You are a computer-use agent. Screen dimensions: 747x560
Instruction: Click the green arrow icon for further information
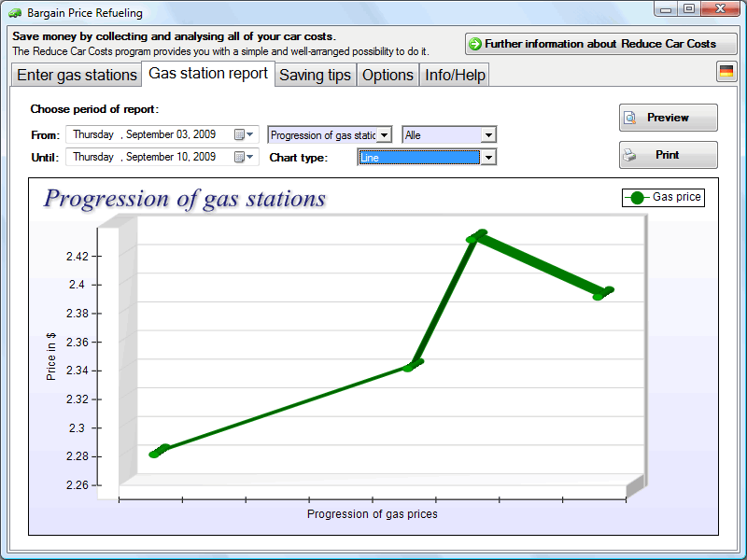[474, 44]
